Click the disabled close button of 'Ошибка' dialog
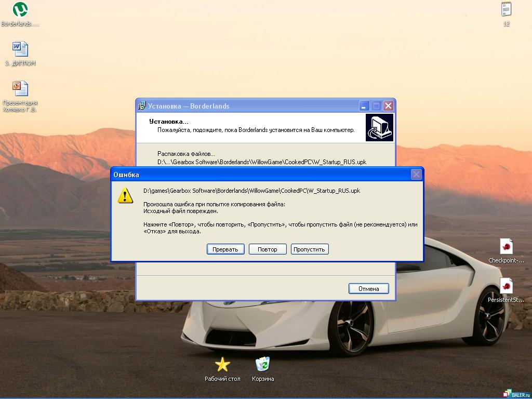The image size is (532, 399). (416, 175)
